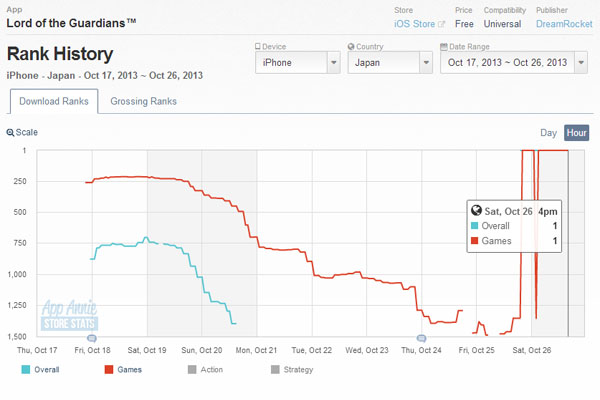Select the Hour view button
Viewport: 600px width, 400px height.
tap(576, 133)
